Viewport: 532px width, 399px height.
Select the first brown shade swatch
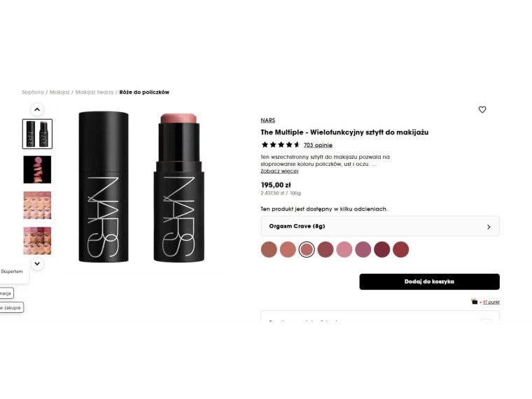click(x=269, y=249)
